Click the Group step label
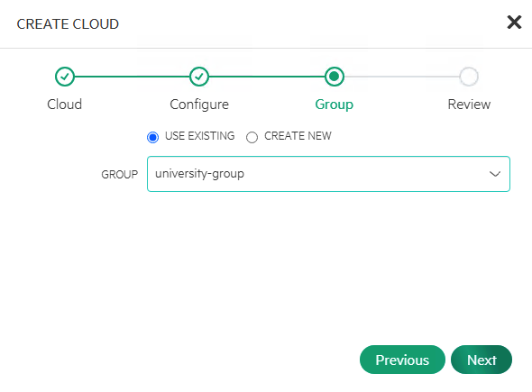Screen dimensions: 532x392 [335, 105]
